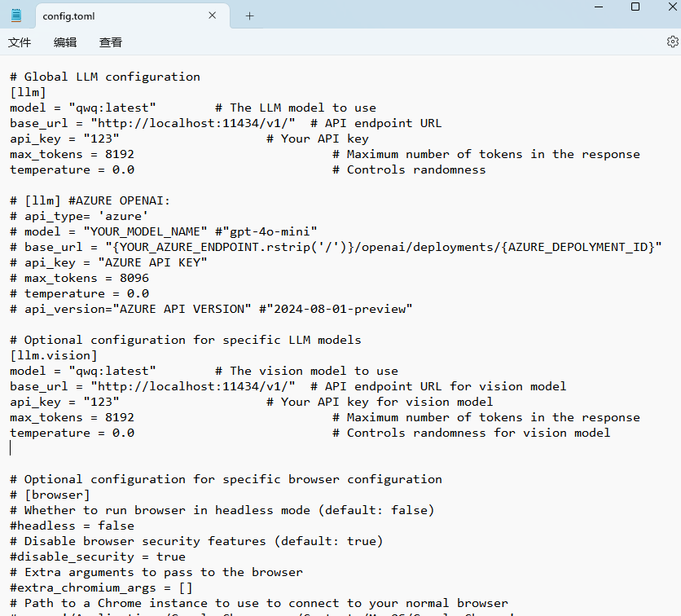Close the config.toml tab
The width and height of the screenshot is (681, 616).
point(213,15)
